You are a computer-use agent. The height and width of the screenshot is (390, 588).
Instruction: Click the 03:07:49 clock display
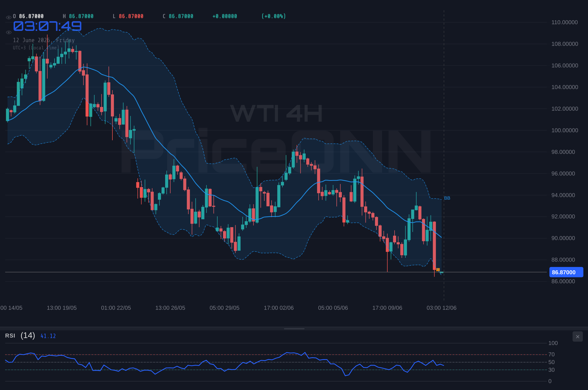click(x=47, y=26)
